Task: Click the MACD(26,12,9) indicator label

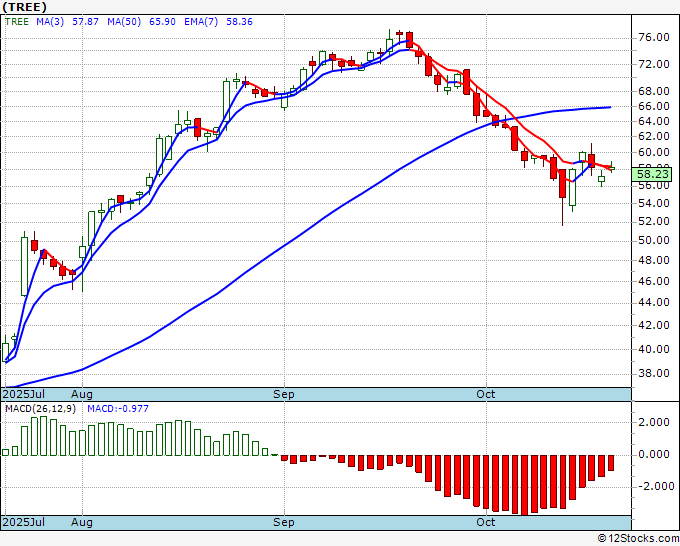Action: point(40,409)
